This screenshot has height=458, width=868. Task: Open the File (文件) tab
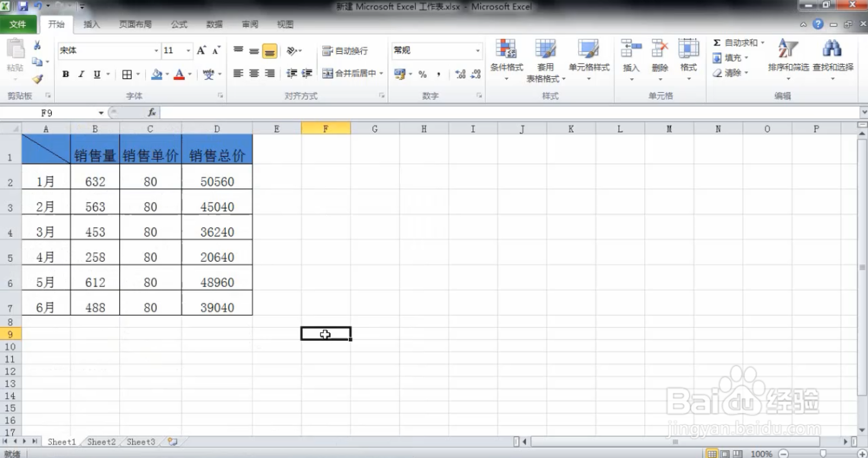pyautogui.click(x=17, y=24)
